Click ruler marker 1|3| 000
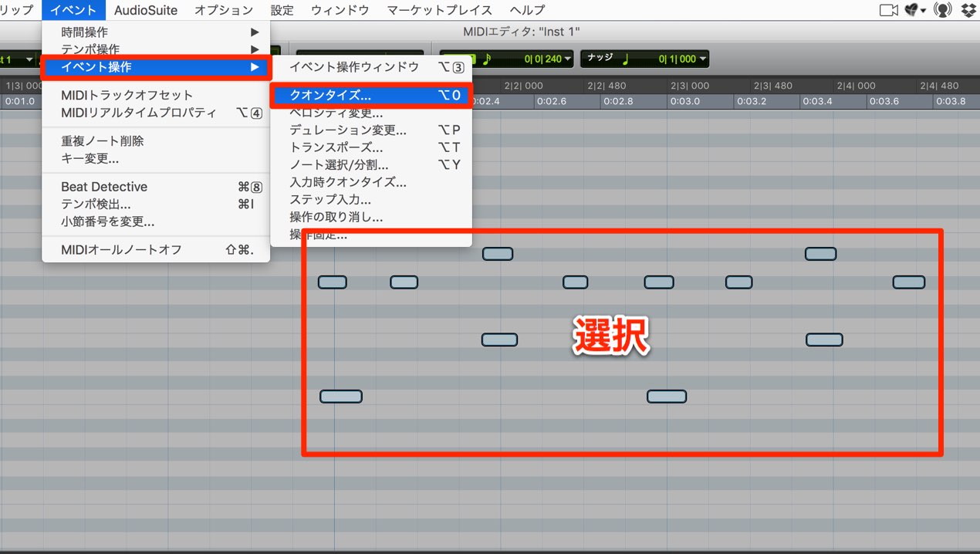 25,86
